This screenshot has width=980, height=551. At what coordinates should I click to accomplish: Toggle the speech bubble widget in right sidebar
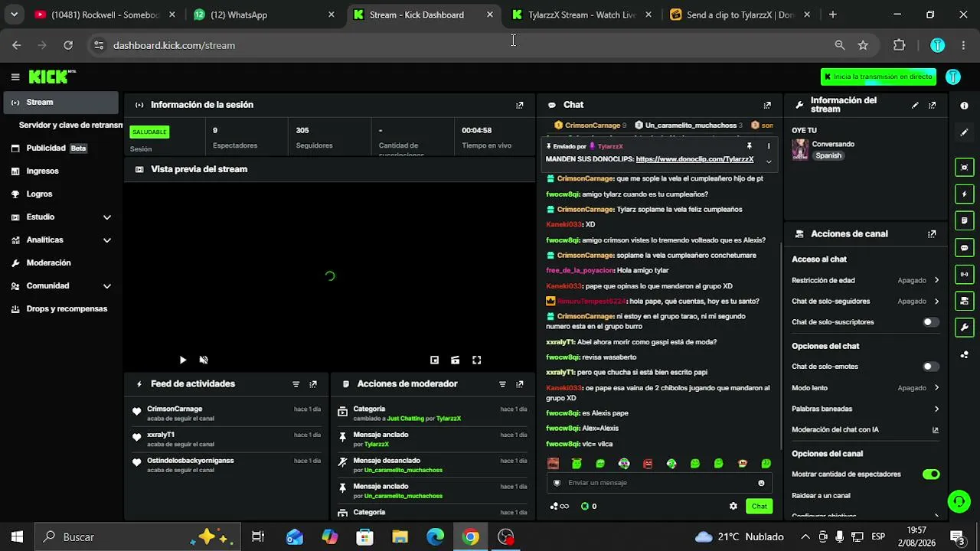tap(964, 247)
